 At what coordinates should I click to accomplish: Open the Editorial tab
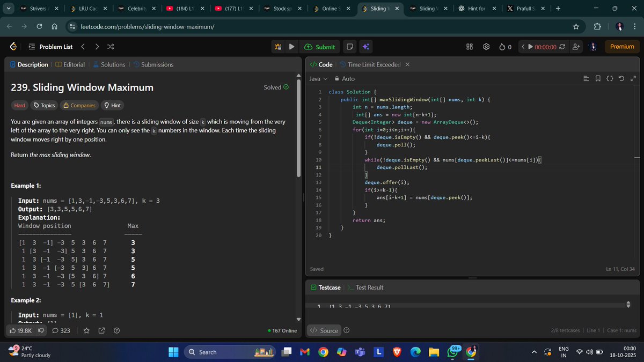[70, 64]
